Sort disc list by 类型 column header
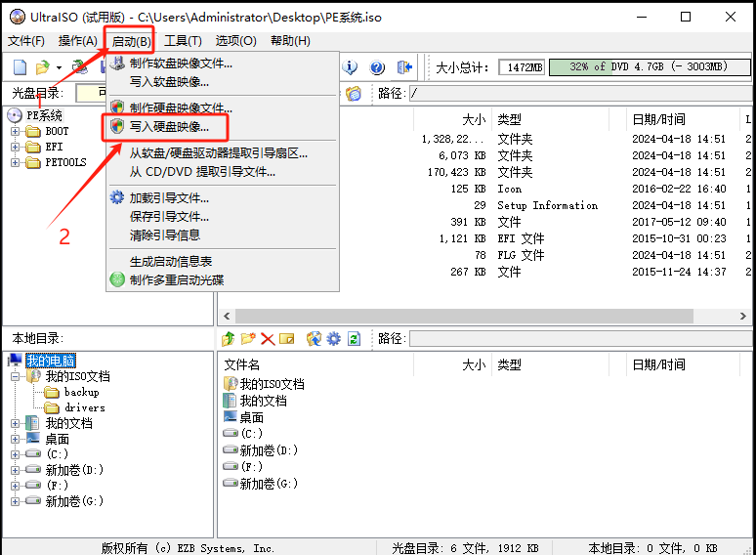This screenshot has width=756, height=555. (x=550, y=119)
